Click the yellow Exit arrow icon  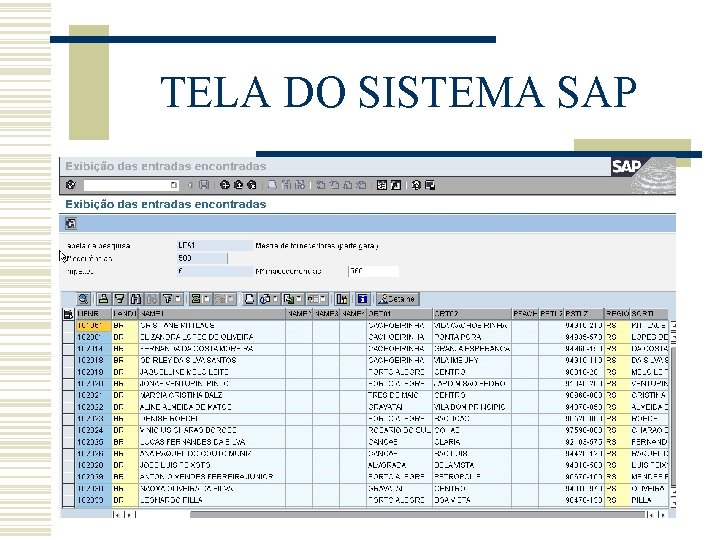coord(238,185)
